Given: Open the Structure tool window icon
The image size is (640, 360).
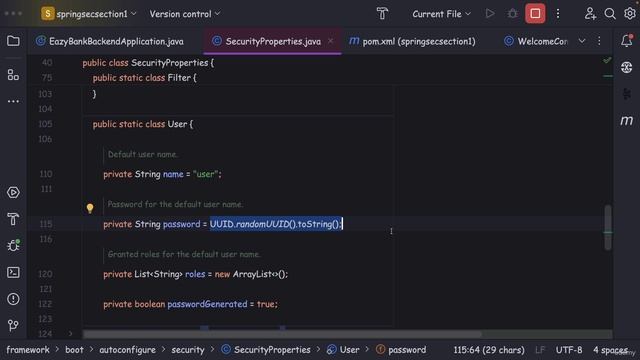Looking at the screenshot, I should (13, 75).
